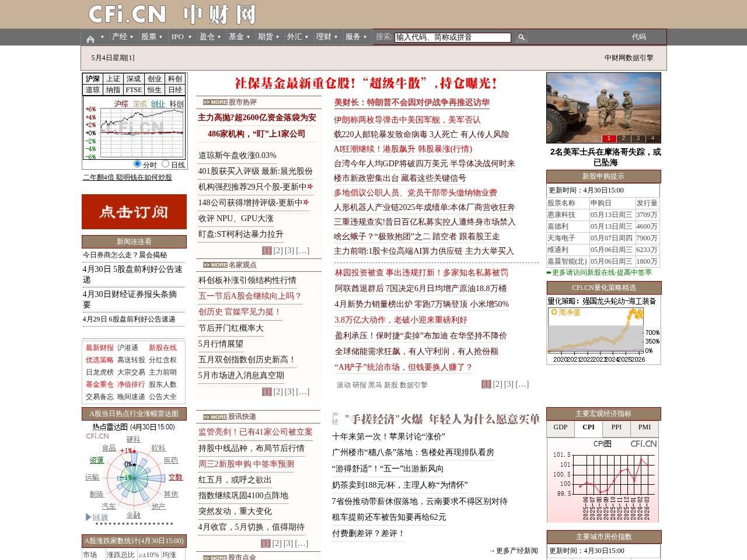
Task: Open MORE icon beside 股讯快递
Action: (215, 417)
